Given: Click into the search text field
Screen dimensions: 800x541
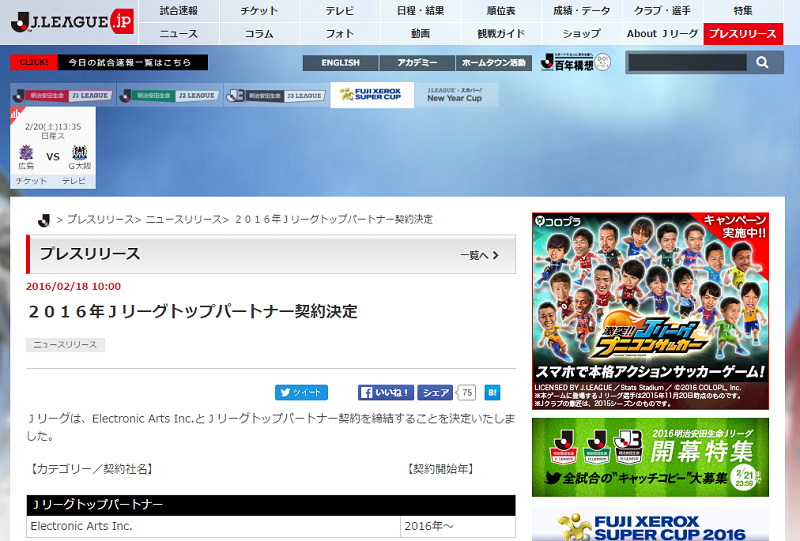Looking at the screenshot, I should pyautogui.click(x=686, y=63).
